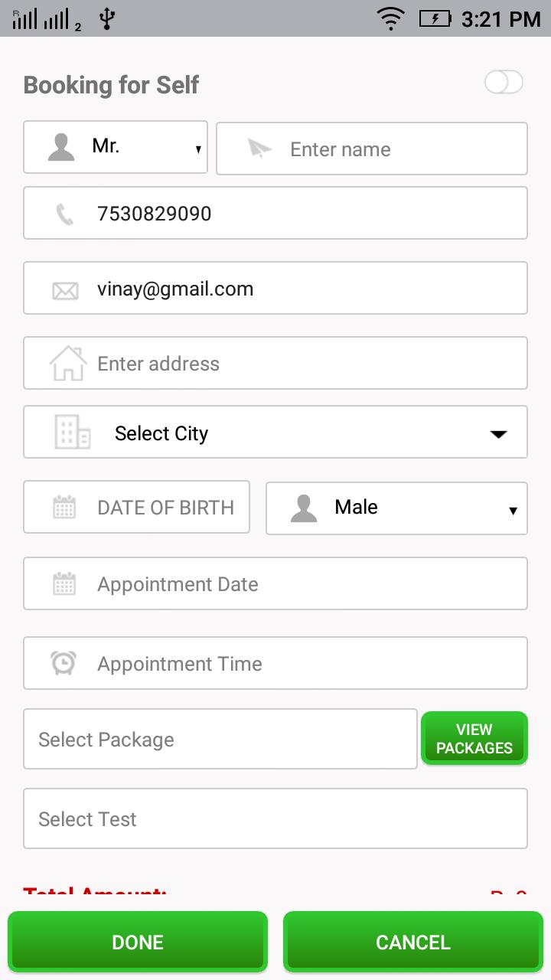Tap the envelope email icon
551x980 pixels.
65,290
